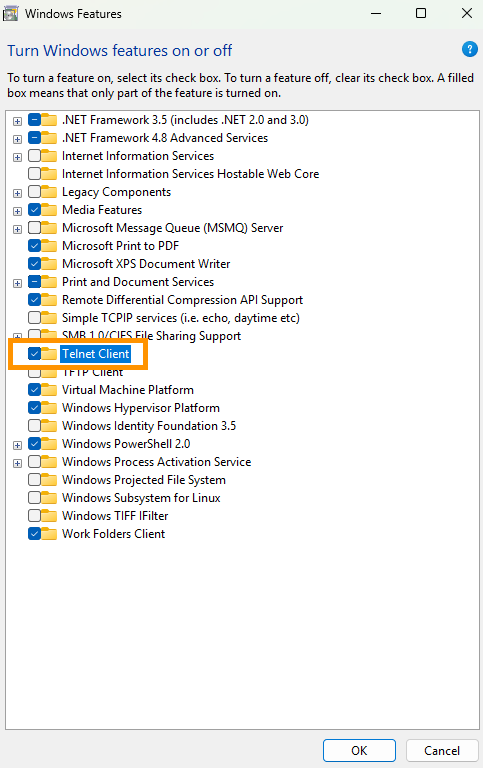
Task: Click the folder icon beside Media Features
Action: [49, 210]
